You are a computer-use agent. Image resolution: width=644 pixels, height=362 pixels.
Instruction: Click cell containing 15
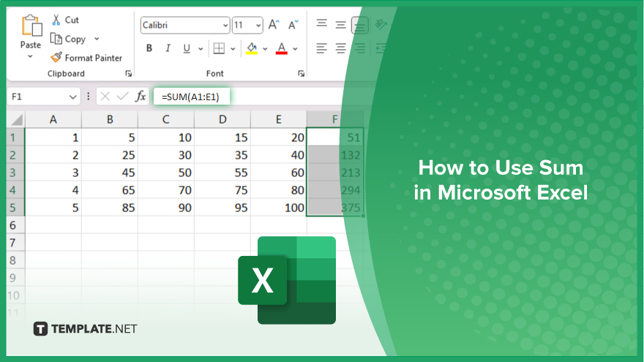[222, 137]
